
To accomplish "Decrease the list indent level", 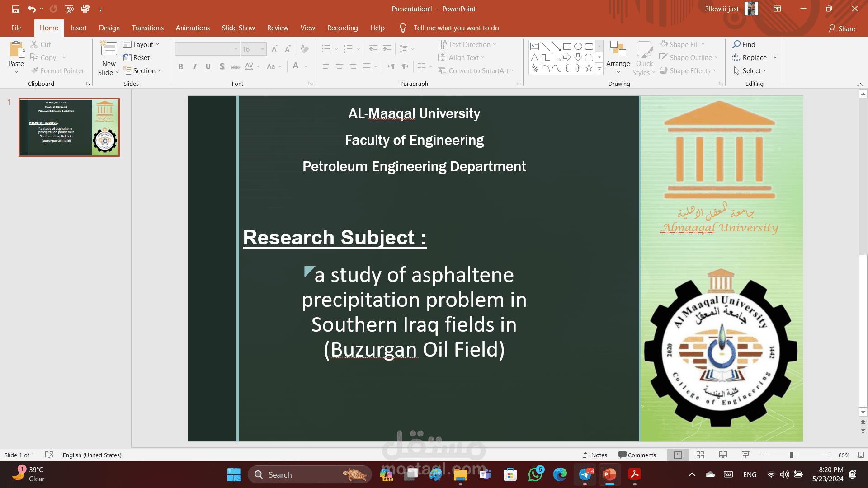I will point(373,49).
